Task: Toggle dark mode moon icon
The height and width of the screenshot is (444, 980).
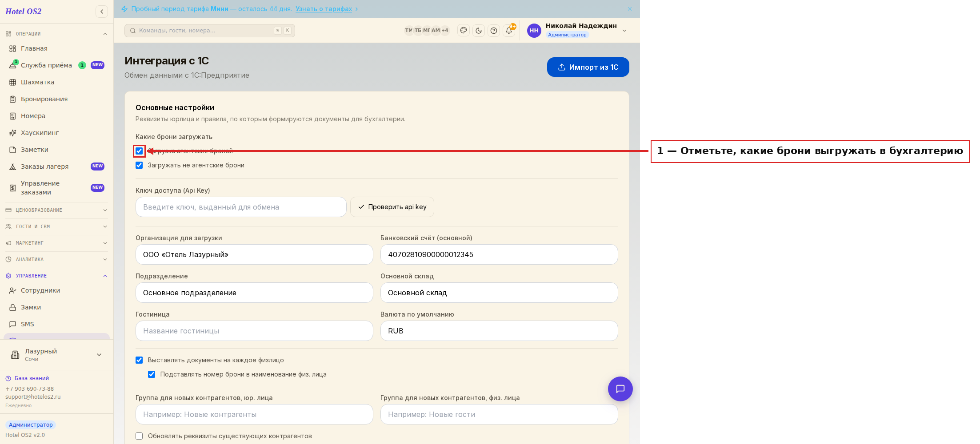Action: click(479, 31)
